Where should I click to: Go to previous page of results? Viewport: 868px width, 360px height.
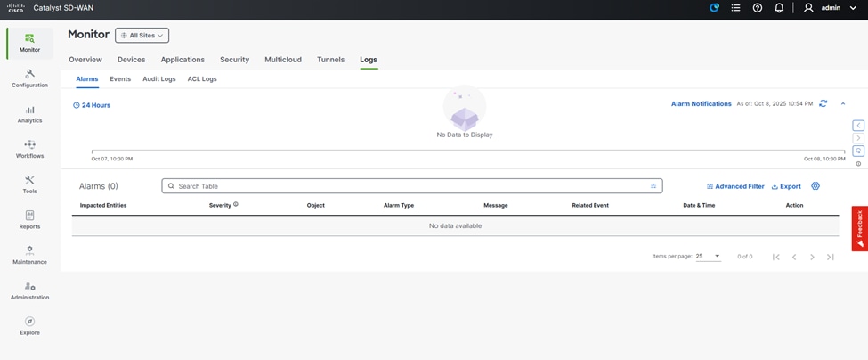[794, 257]
